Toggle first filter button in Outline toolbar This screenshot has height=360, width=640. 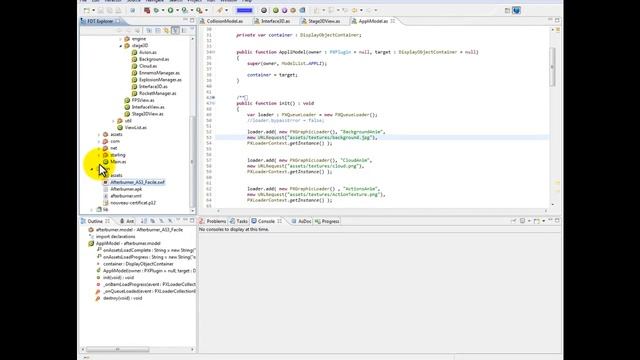tap(144, 221)
